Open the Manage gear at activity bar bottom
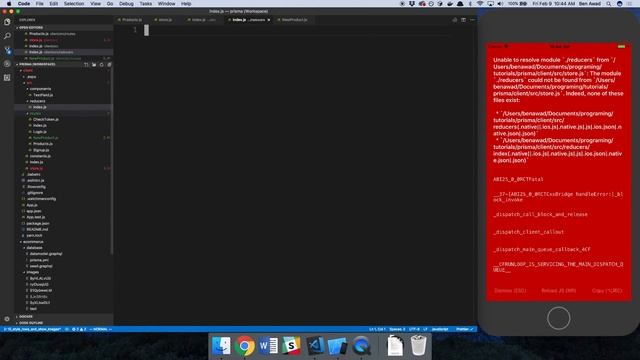This screenshot has height=360, width=640. click(x=7, y=319)
